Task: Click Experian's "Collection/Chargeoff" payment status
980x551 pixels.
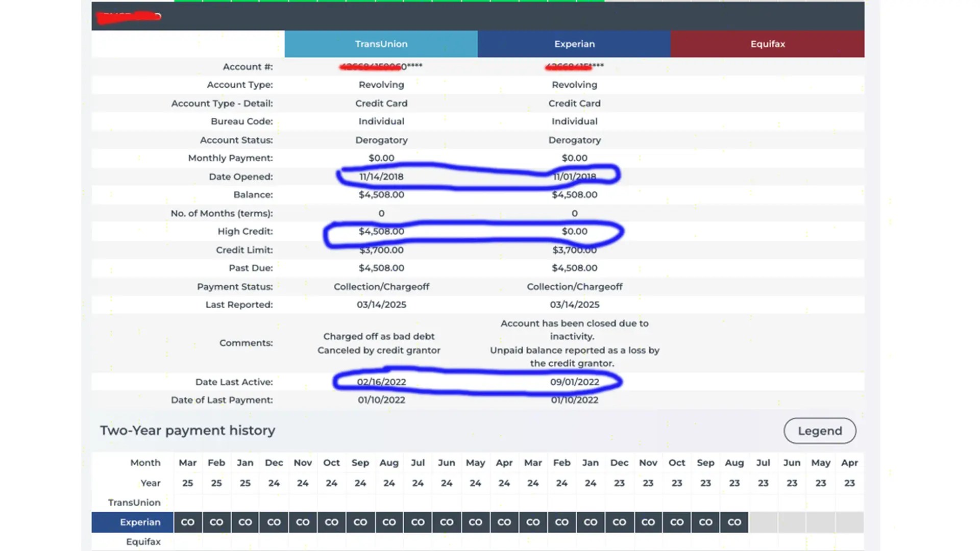Action: [x=574, y=287]
